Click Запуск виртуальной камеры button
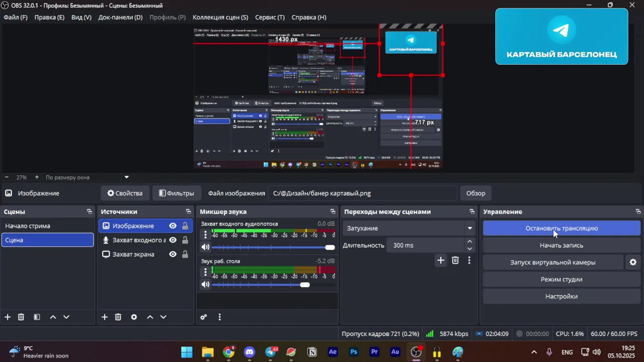 tap(553, 262)
